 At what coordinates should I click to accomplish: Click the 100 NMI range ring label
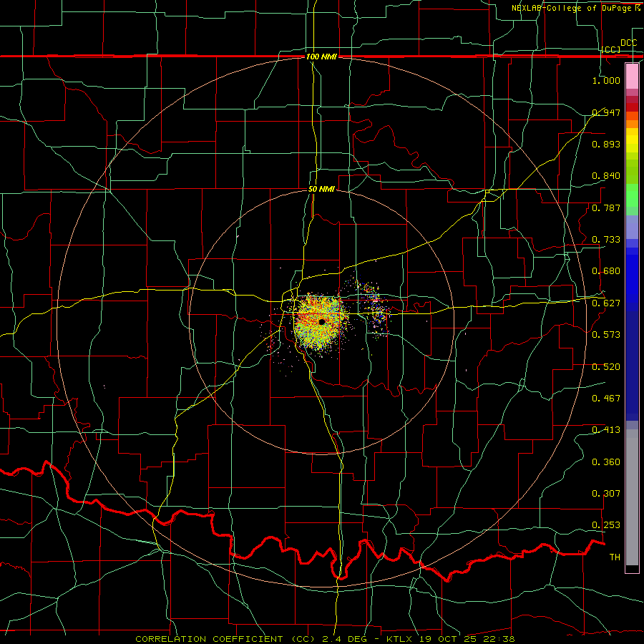point(321,57)
